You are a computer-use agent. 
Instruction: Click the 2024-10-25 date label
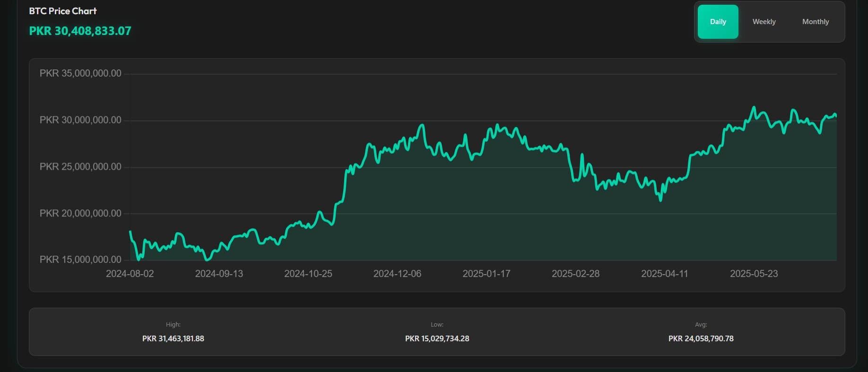click(308, 274)
